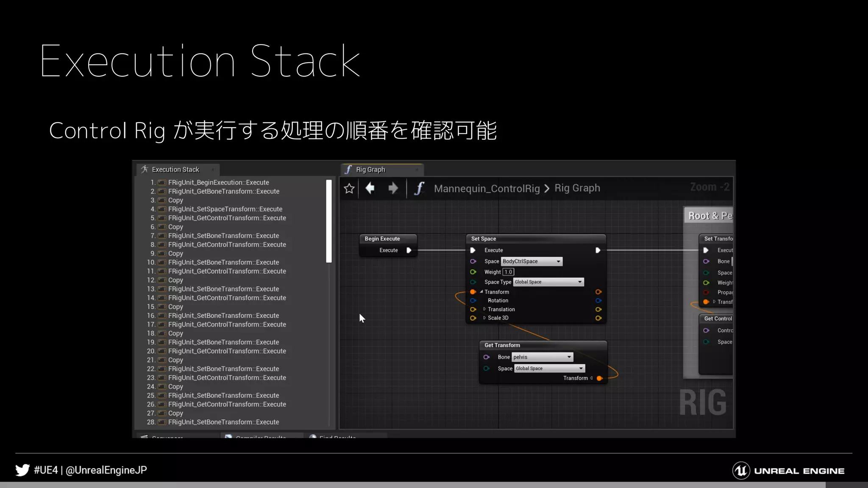Image resolution: width=868 pixels, height=488 pixels.
Task: Click Get Transform Bone input pin
Action: (487, 357)
